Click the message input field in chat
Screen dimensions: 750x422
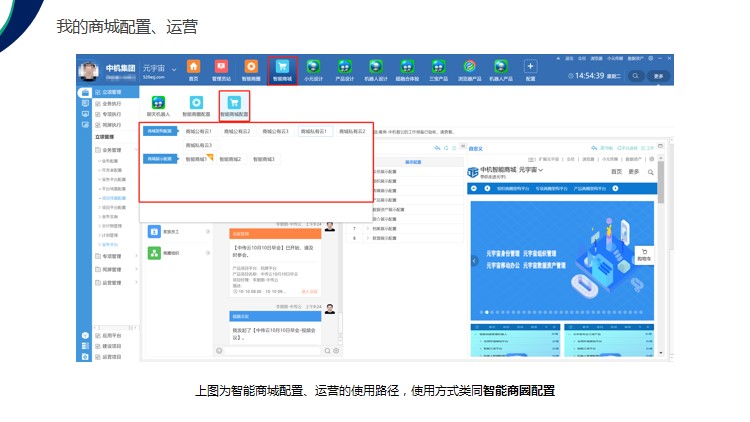click(273, 351)
